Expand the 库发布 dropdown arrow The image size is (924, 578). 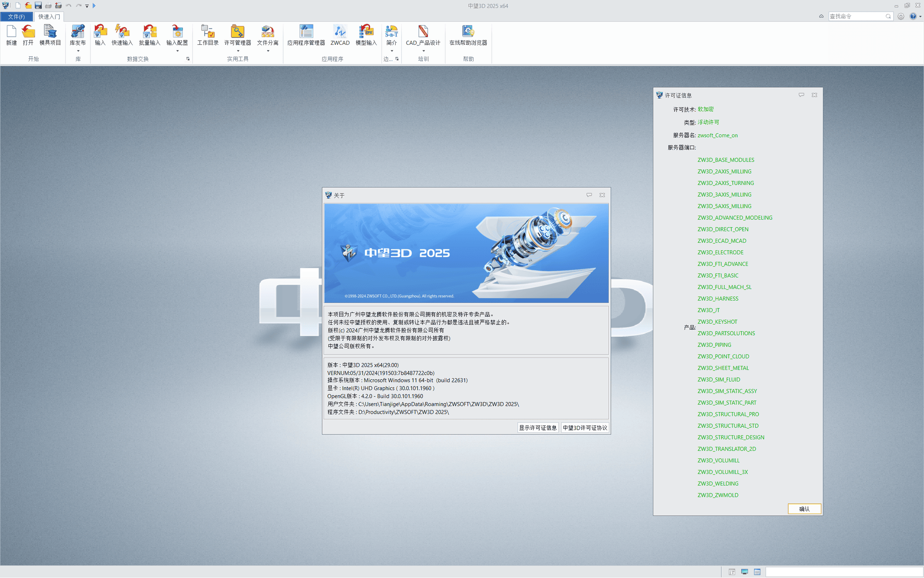tap(78, 51)
